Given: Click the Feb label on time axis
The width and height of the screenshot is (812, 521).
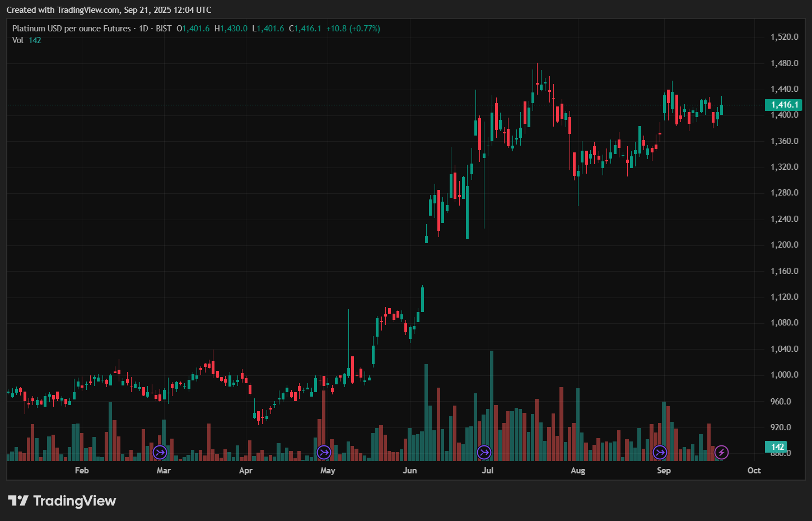Looking at the screenshot, I should point(82,471).
